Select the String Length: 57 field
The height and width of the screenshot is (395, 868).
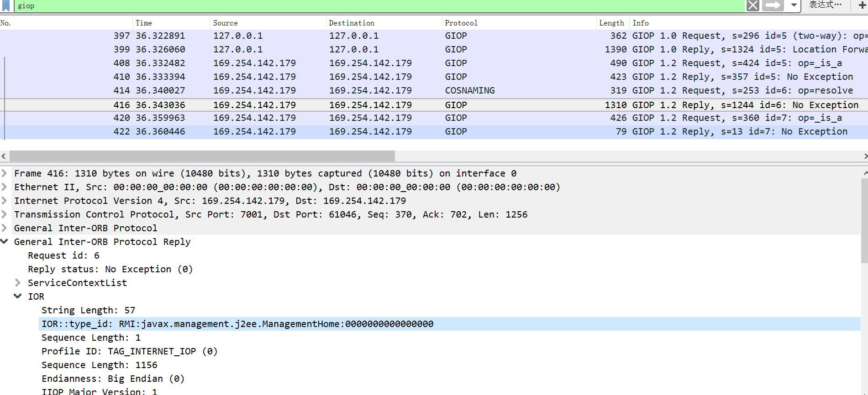pos(89,310)
